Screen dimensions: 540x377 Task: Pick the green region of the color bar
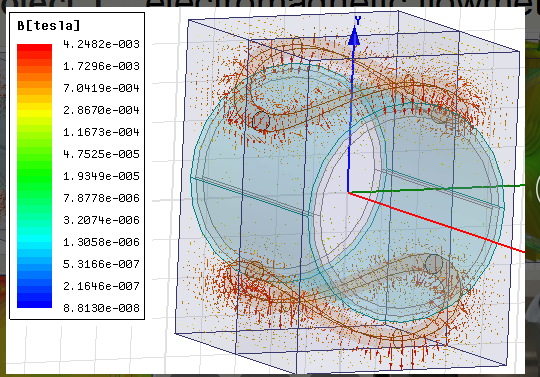(x=34, y=176)
